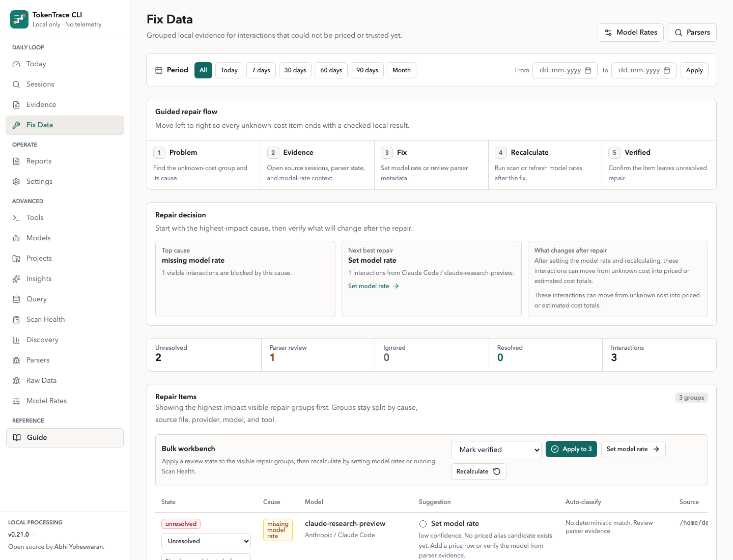Follow the Set model rate link in Next best repair

373,286
